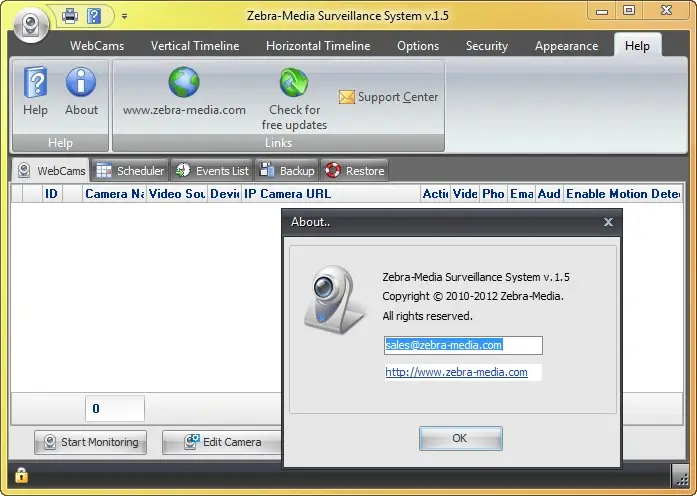
Task: Open the Restore tab
Action: click(355, 171)
